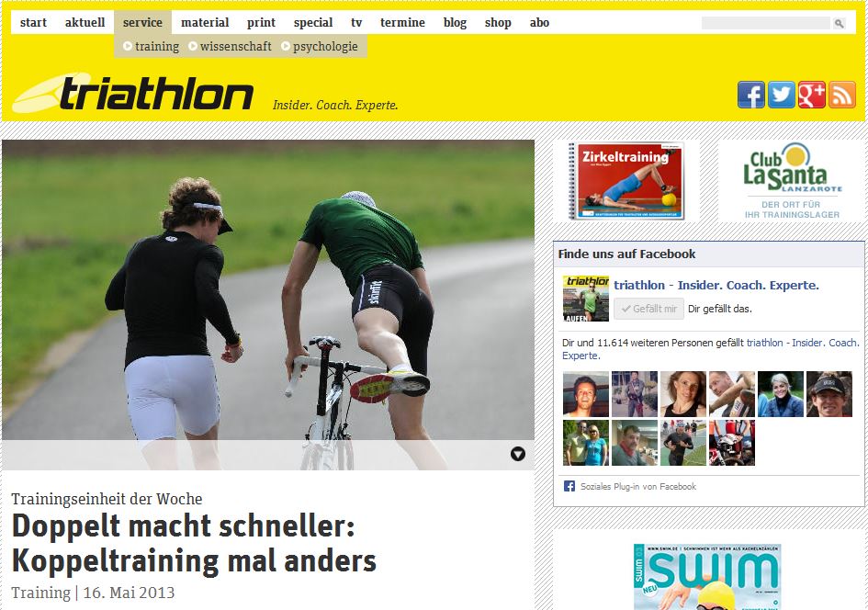The width and height of the screenshot is (868, 610).
Task: Select the material menu item
Action: coord(205,23)
